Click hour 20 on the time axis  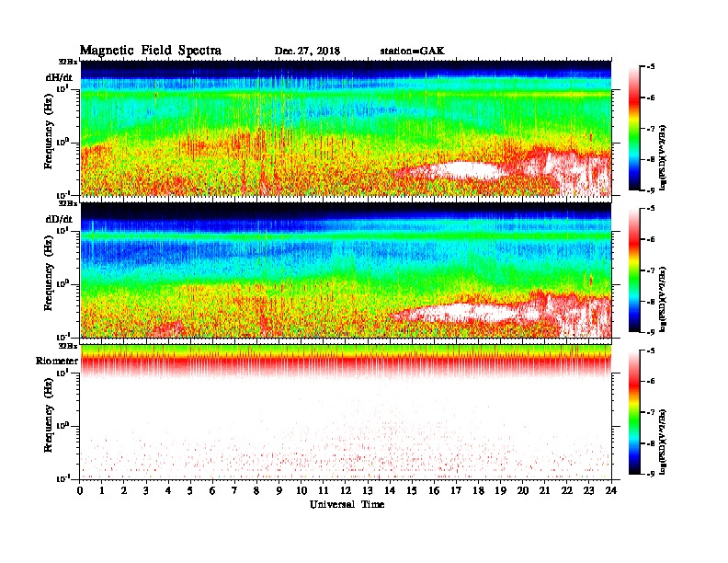click(523, 491)
